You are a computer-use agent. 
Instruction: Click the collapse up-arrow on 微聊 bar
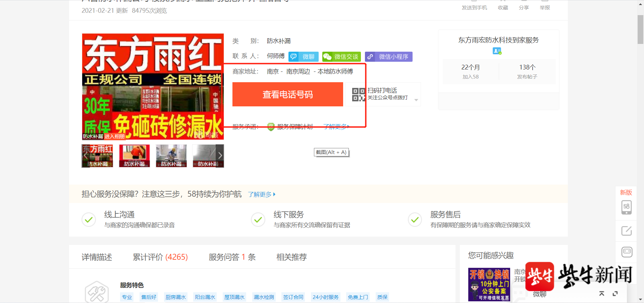pos(602,294)
